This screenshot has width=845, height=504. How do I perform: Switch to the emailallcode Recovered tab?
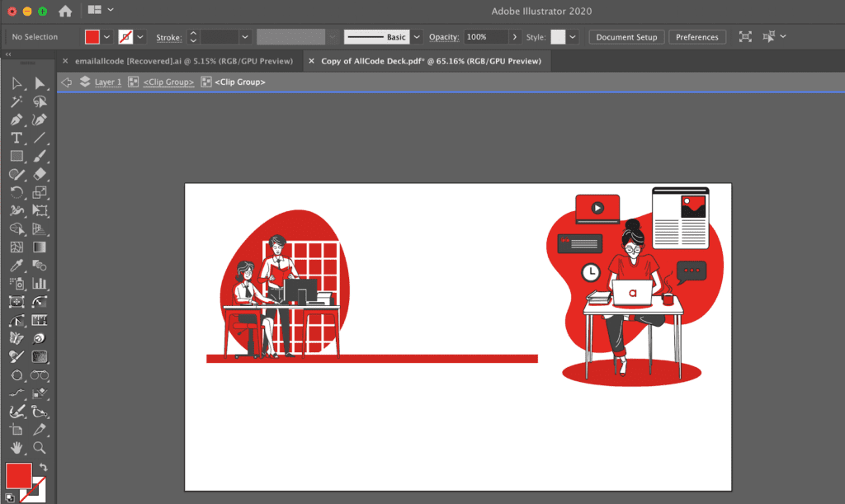pyautogui.click(x=182, y=60)
